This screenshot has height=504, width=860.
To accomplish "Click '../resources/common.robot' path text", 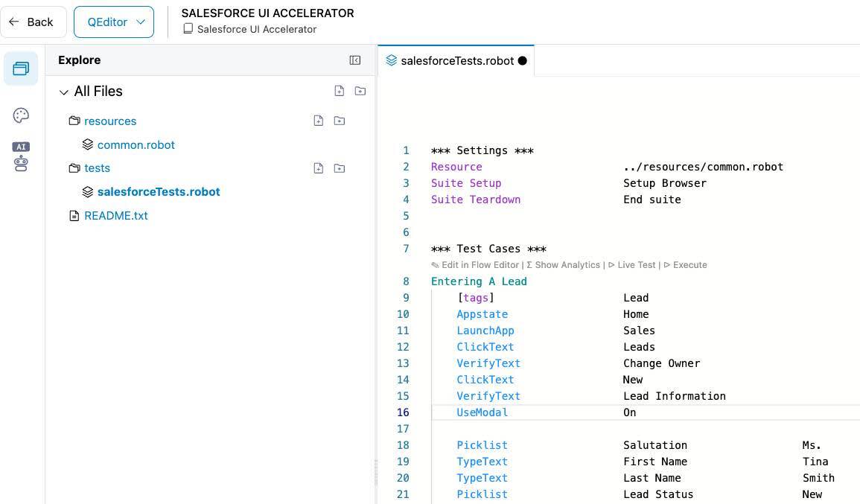I will pyautogui.click(x=703, y=167).
